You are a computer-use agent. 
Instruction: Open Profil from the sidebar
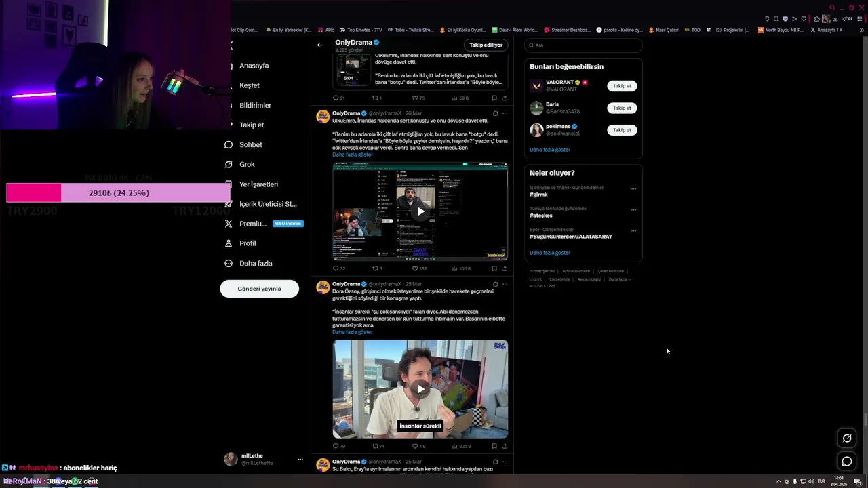click(x=240, y=243)
